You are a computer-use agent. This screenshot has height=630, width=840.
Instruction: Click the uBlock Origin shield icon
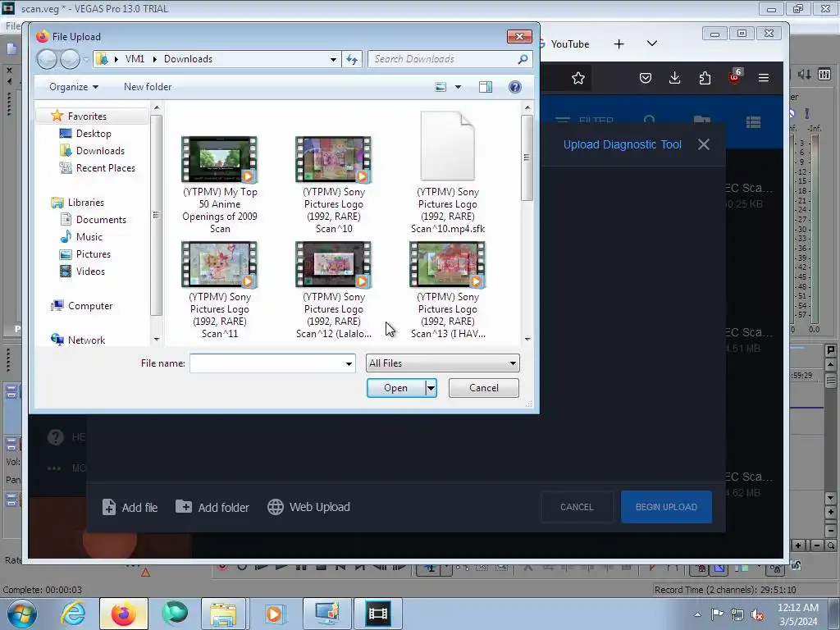pos(734,78)
